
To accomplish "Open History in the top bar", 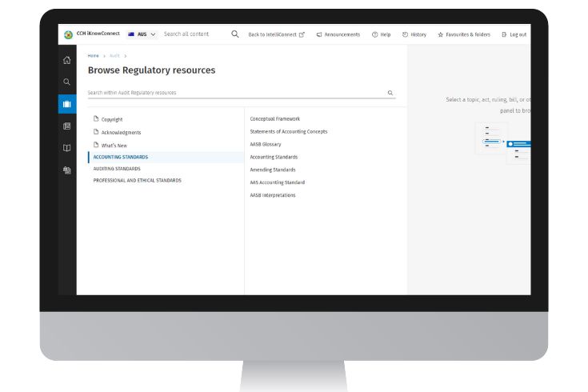I will click(414, 35).
